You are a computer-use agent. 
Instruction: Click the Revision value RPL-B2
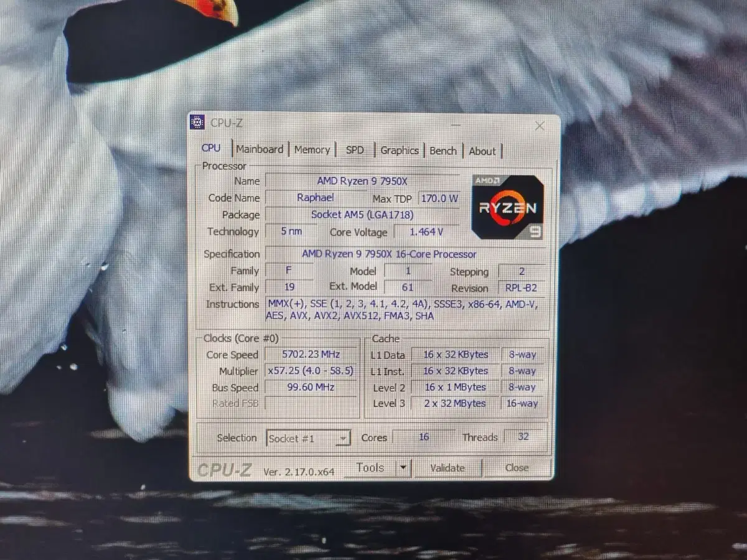pyautogui.click(x=522, y=288)
